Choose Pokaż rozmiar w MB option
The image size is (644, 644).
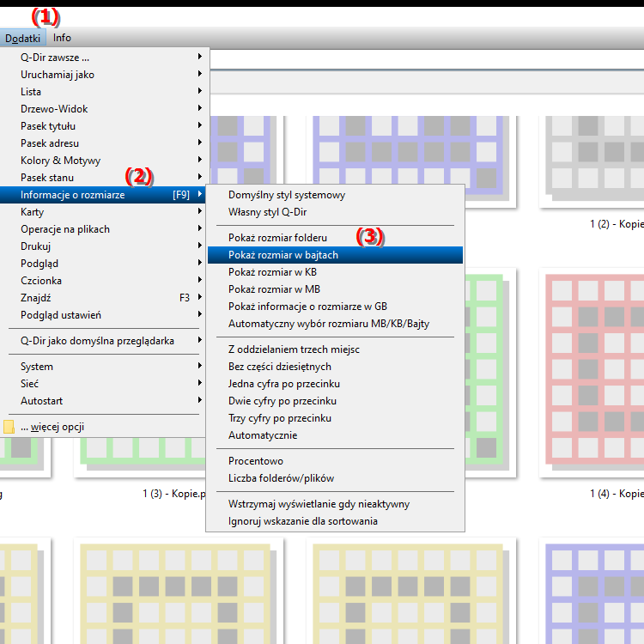click(x=274, y=289)
